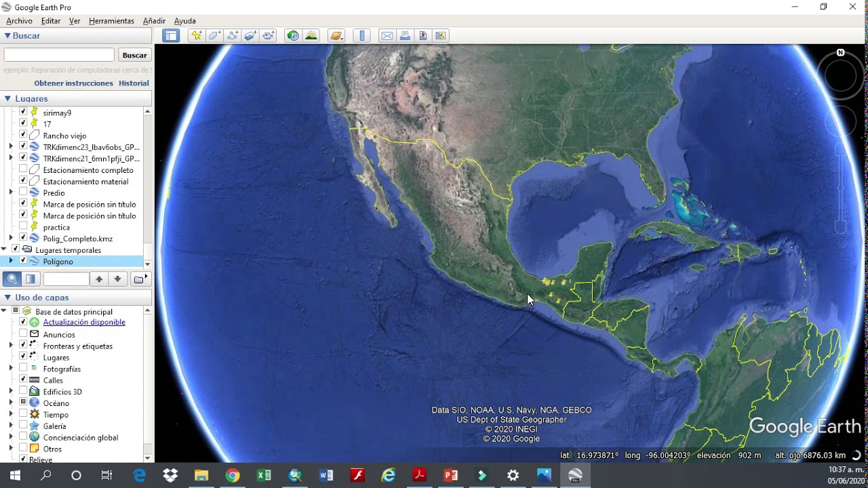Click the Windows Start button
868x488 pixels.
(x=15, y=475)
